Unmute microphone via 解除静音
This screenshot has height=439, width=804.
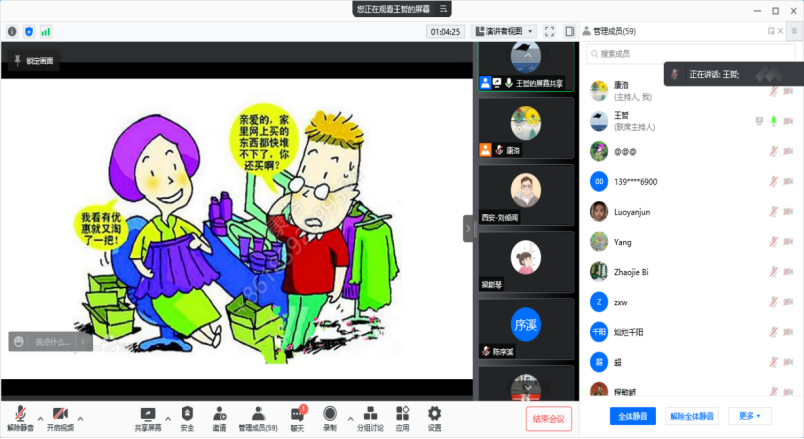[x=20, y=416]
